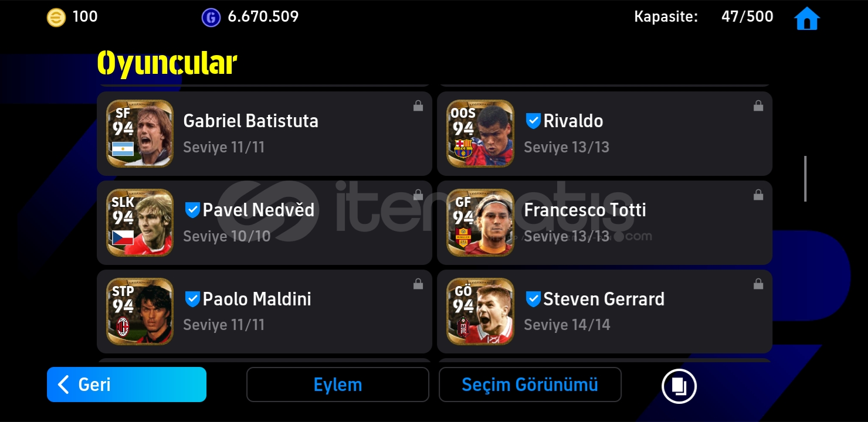Viewport: 868px width, 422px height.
Task: Go back with the Geri button
Action: pyautogui.click(x=127, y=384)
